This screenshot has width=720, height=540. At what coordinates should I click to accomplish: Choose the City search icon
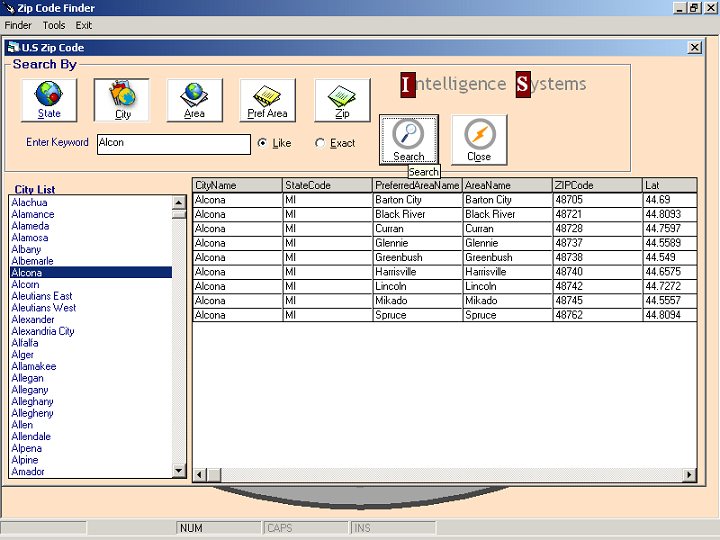click(x=122, y=100)
